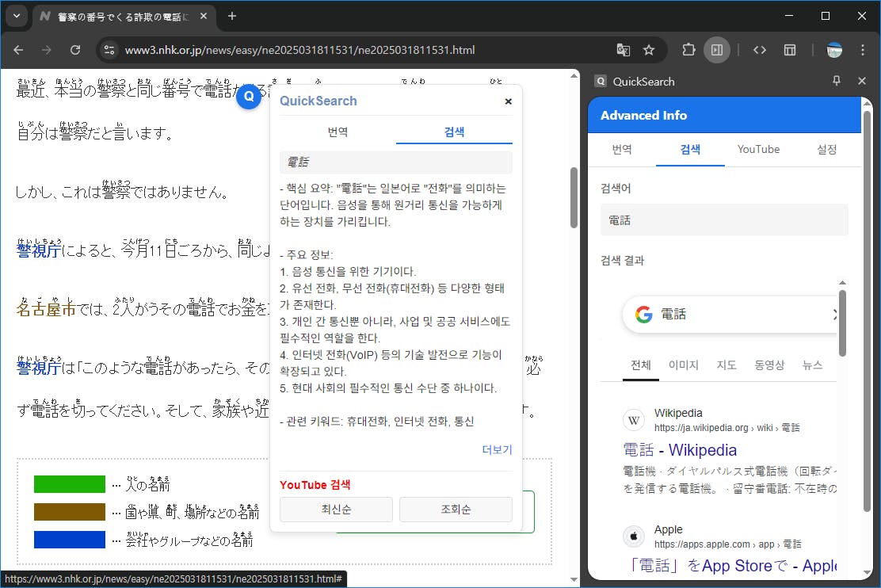Screen dimensions: 881x588
Task: Sort YouTube search by 조회순
Action: 456,510
